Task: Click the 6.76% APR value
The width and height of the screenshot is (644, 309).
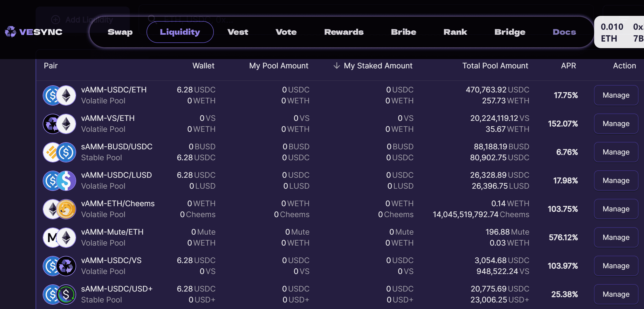Action: click(x=567, y=152)
